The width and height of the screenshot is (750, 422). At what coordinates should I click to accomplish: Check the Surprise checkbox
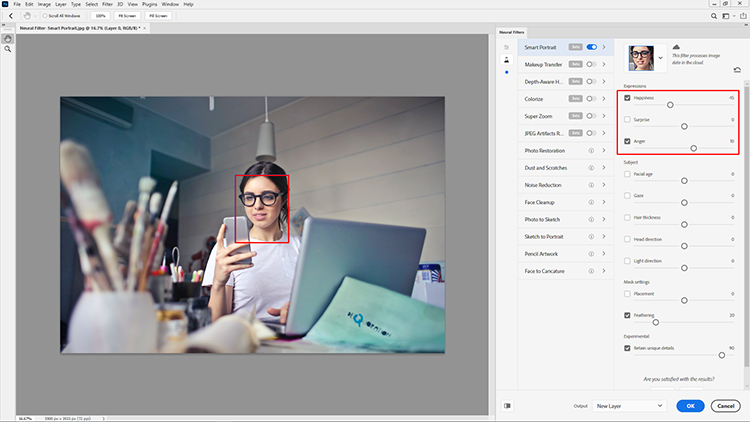click(x=627, y=120)
